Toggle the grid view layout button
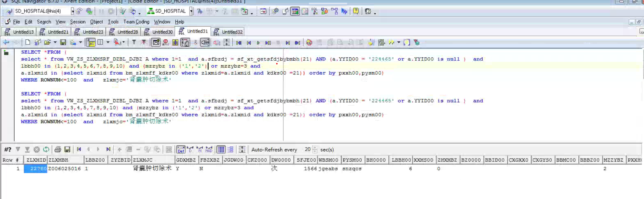This screenshot has width=644, height=199. [x=221, y=149]
